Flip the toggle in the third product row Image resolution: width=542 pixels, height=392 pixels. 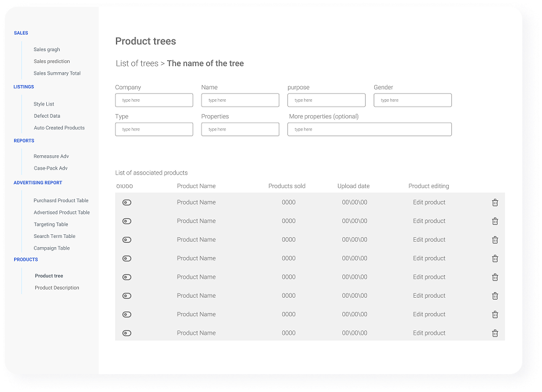click(127, 240)
